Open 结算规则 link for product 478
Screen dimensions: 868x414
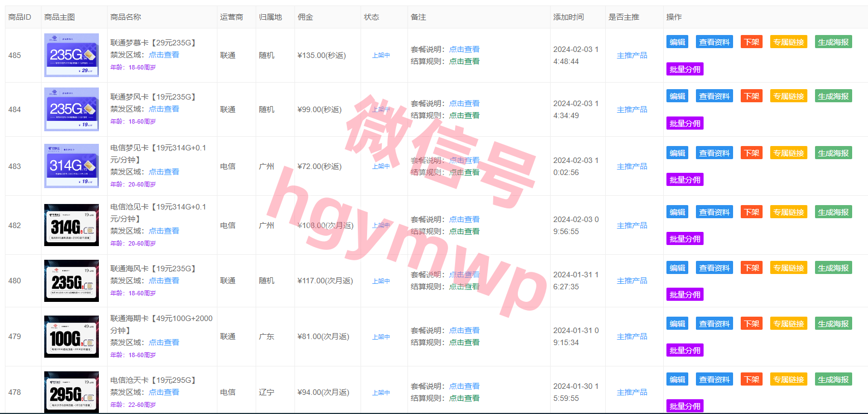[x=464, y=398]
